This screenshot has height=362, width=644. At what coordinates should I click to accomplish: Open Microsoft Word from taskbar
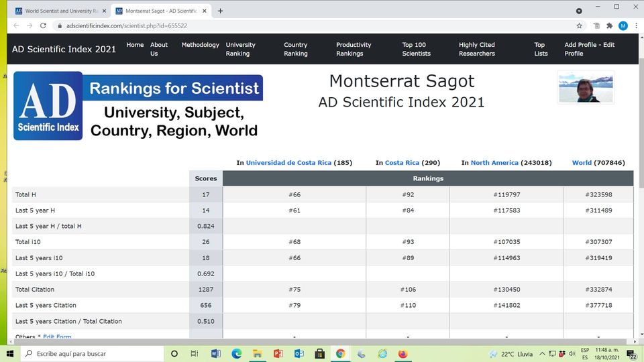(215, 353)
